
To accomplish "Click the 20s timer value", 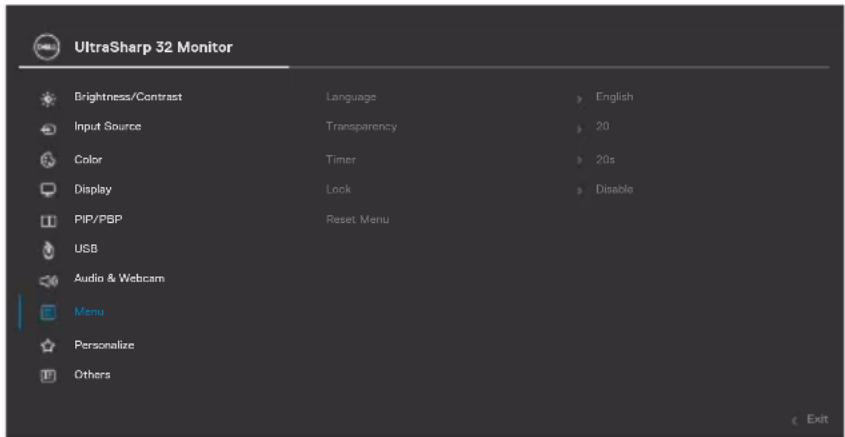I will [x=605, y=160].
